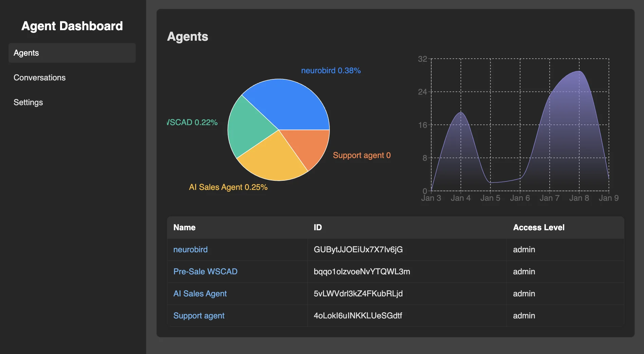Image resolution: width=644 pixels, height=354 pixels.
Task: Open the Pre-Sale WSCAD agent link
Action: (x=205, y=272)
